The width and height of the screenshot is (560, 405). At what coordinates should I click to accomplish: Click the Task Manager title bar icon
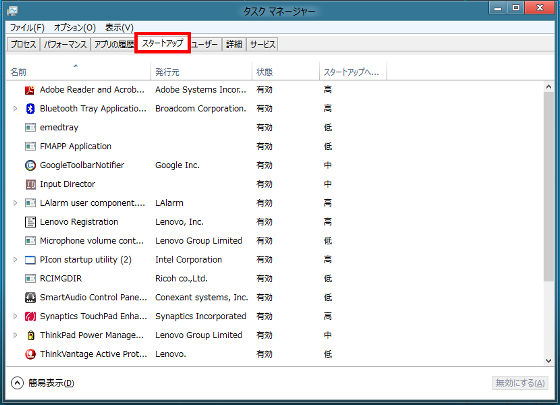[x=12, y=11]
